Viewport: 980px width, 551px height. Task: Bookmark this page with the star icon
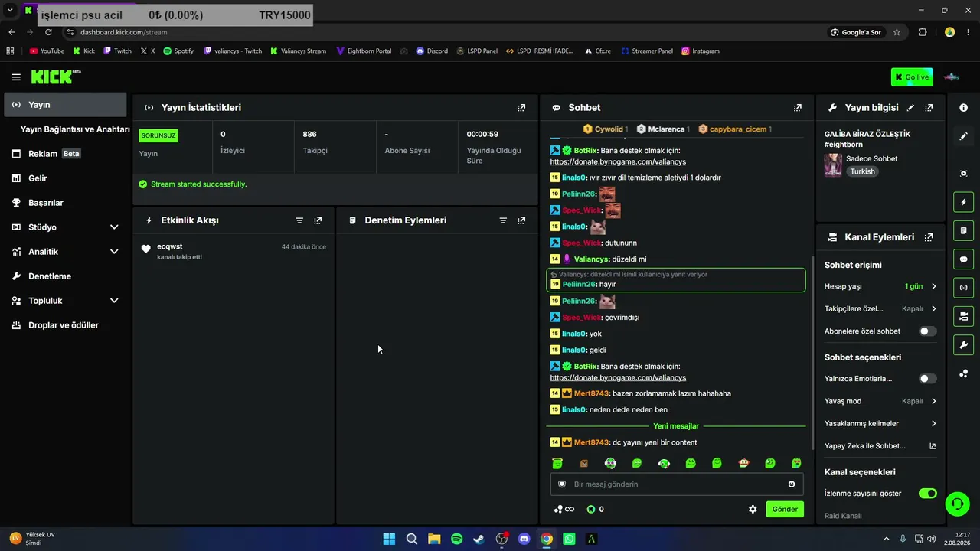click(x=897, y=32)
